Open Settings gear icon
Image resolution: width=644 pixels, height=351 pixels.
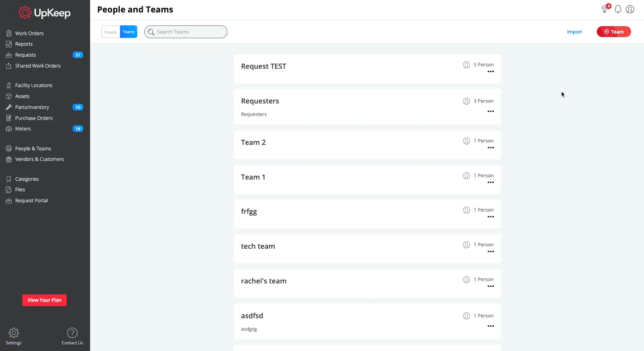[14, 333]
